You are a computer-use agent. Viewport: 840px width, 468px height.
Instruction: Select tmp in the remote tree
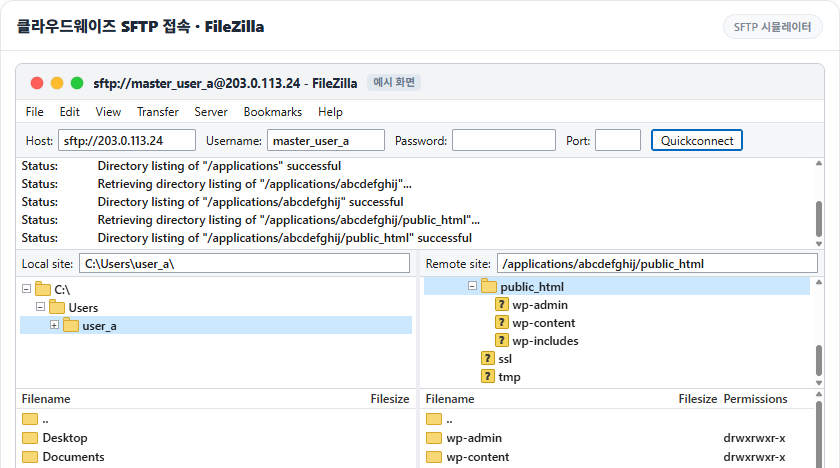509,377
